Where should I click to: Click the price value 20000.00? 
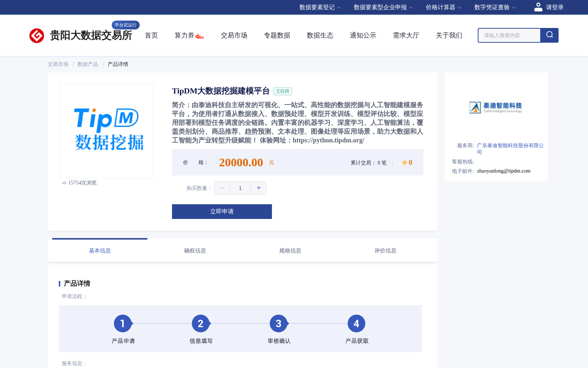click(241, 162)
